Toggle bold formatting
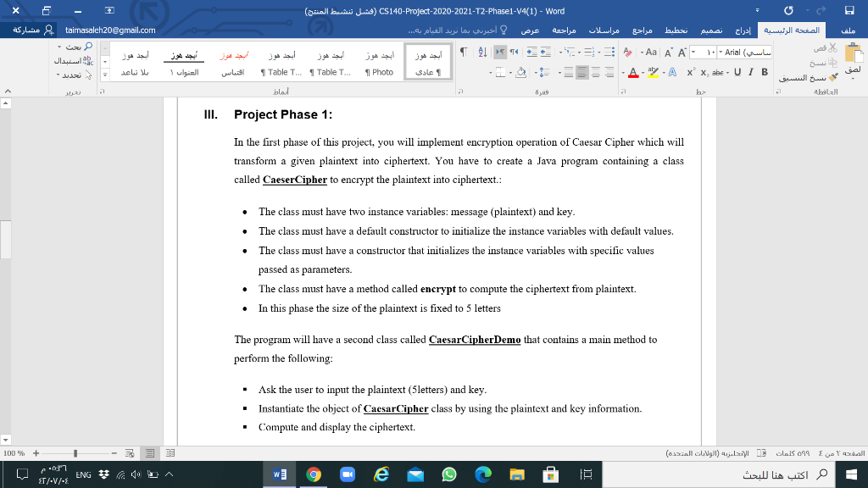Screen dimensions: 868x488 (x=765, y=72)
